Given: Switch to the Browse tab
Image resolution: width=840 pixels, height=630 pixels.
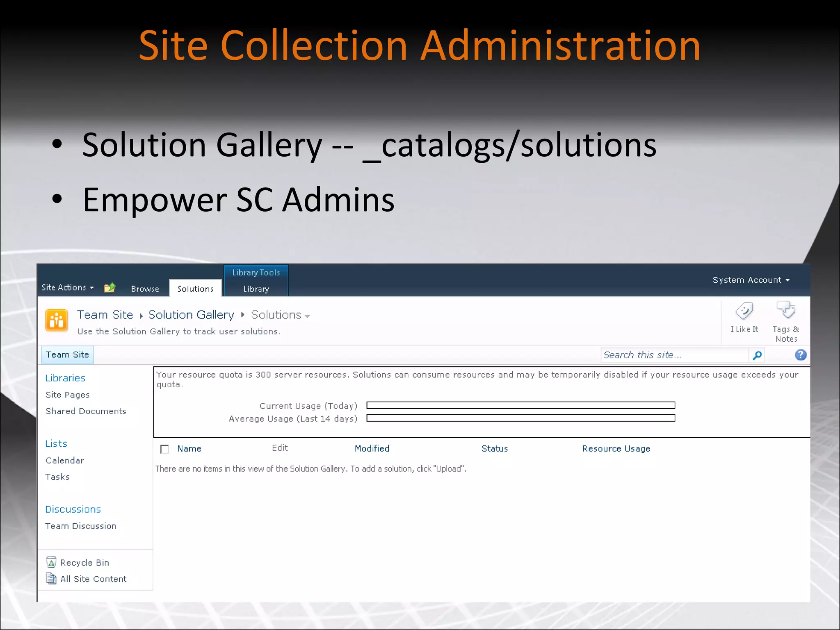Looking at the screenshot, I should pos(145,289).
